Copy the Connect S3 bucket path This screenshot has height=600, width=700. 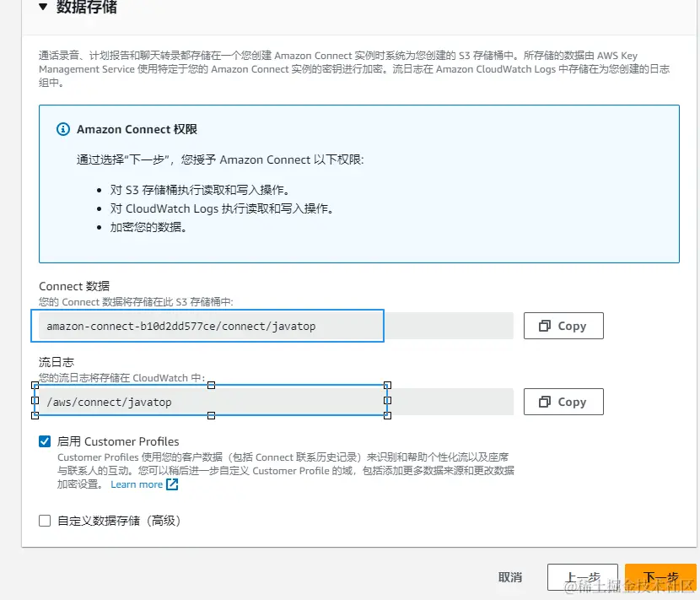(563, 326)
